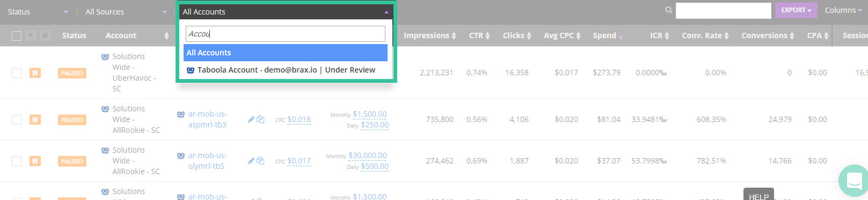The width and height of the screenshot is (868, 200).
Task: Choose Taboola Account demo@brax.io option
Action: (x=286, y=70)
